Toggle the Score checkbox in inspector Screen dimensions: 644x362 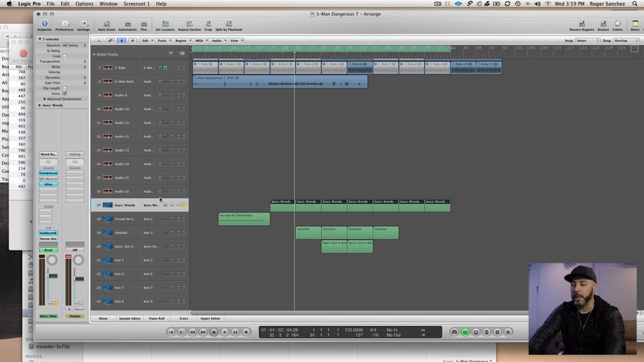click(64, 93)
